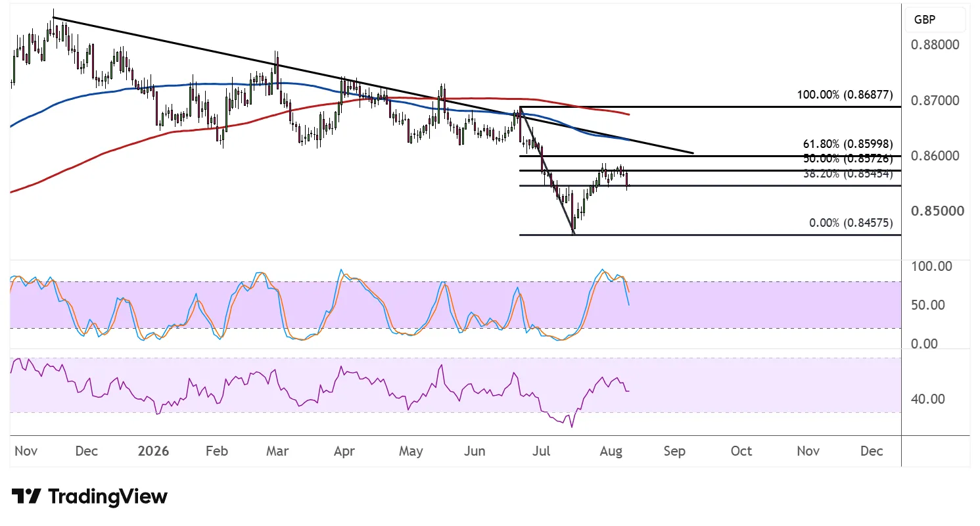Select the 38.20% (0.85454) Fibonacci label
Screen dimensions: 980x526
coord(848,174)
